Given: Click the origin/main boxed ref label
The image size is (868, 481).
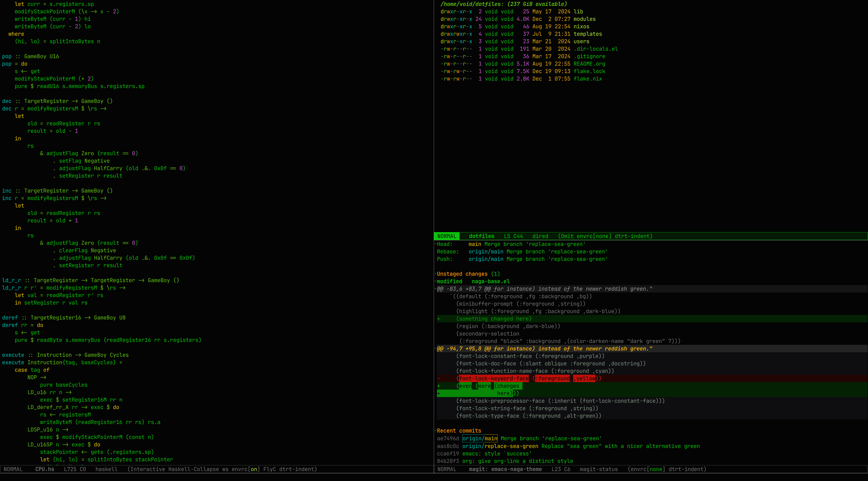Looking at the screenshot, I should coord(479,438).
